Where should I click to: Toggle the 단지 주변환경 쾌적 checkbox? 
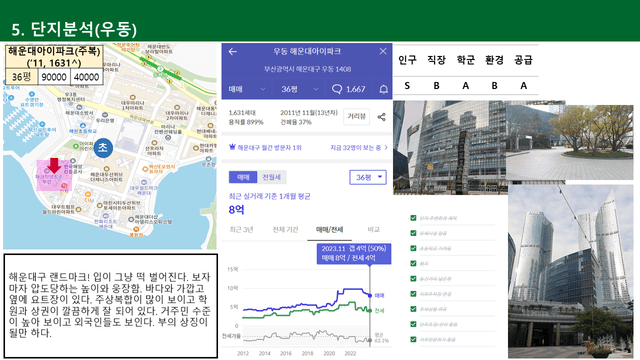(413, 218)
